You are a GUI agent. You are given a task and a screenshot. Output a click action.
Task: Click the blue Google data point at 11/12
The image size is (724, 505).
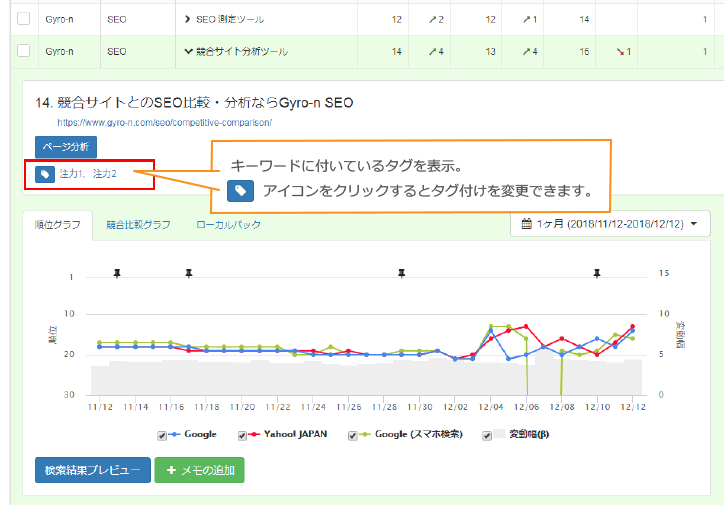(x=99, y=347)
